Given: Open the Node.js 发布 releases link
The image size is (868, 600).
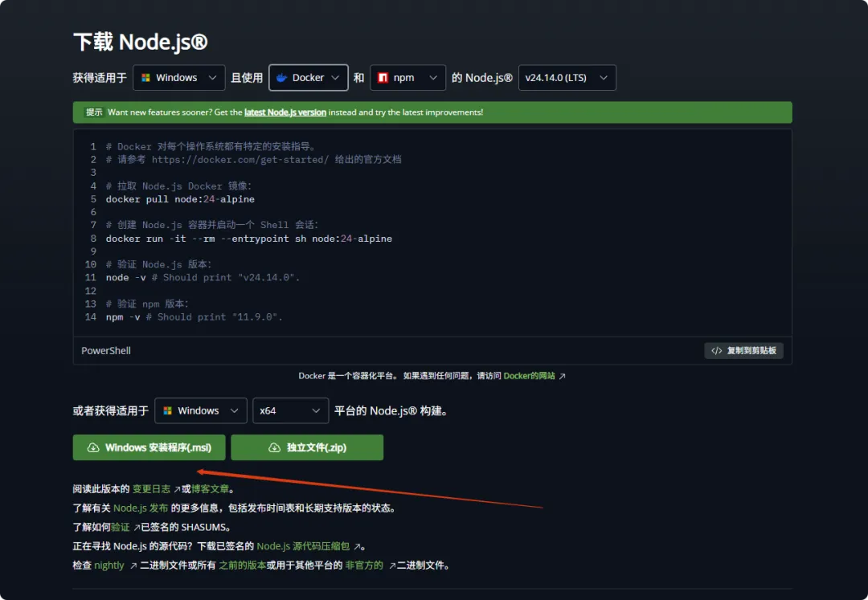Looking at the screenshot, I should pos(141,508).
